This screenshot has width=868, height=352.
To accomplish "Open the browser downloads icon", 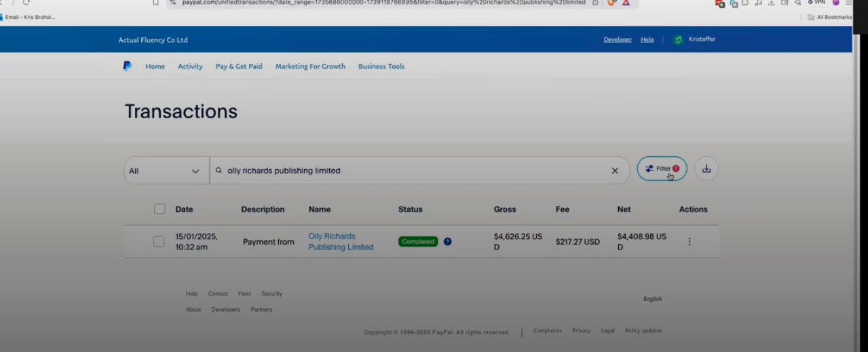I will pyautogui.click(x=772, y=3).
